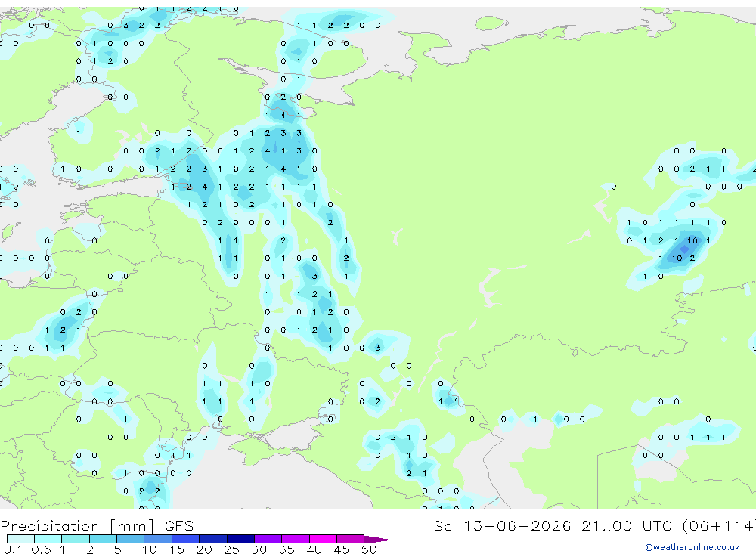Choose the 20–25 mm legend color box

click(x=212, y=539)
